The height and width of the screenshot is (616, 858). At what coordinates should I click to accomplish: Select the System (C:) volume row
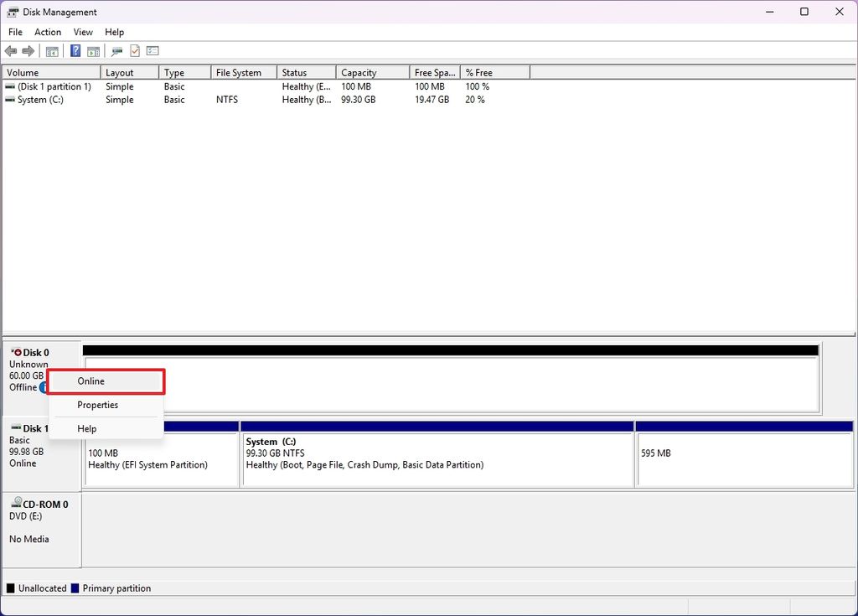tap(50, 99)
